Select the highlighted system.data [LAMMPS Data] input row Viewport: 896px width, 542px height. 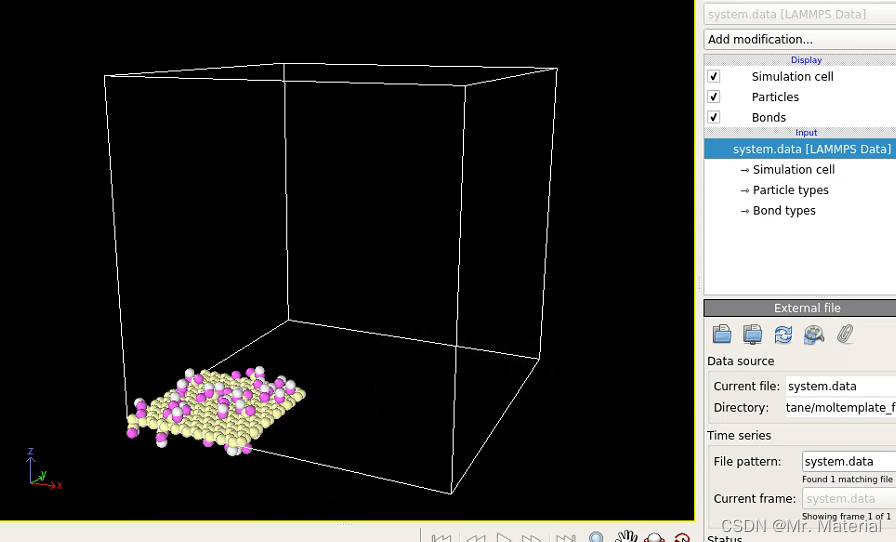coord(800,149)
